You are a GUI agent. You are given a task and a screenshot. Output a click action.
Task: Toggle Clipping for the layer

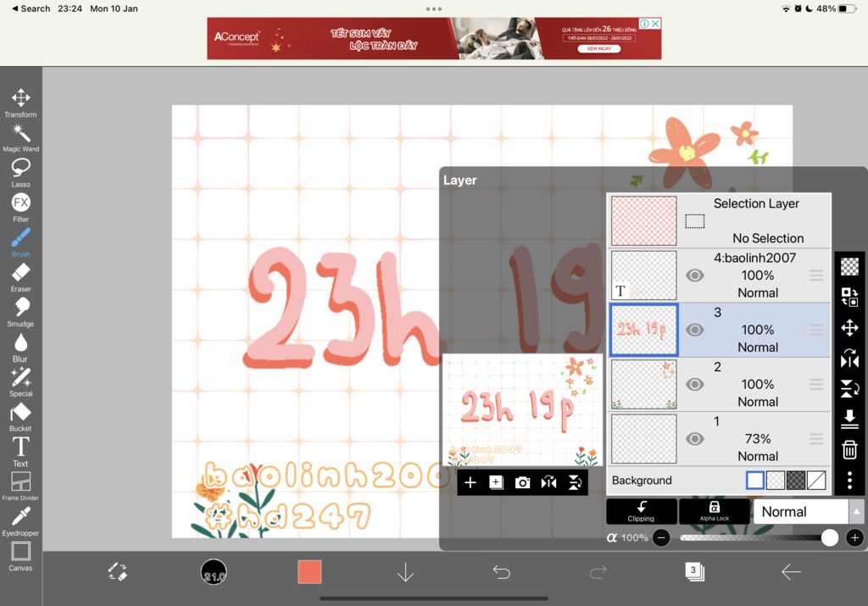(x=641, y=511)
